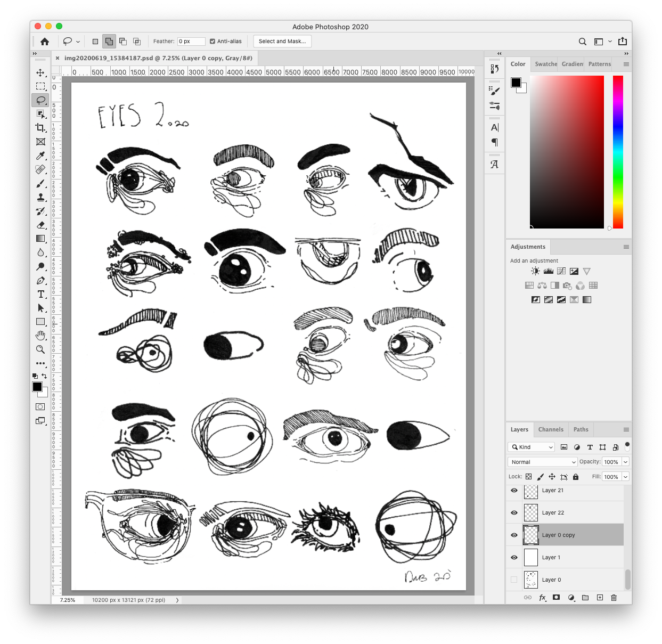
Task: Select the Eyedropper tool
Action: pos(40,156)
